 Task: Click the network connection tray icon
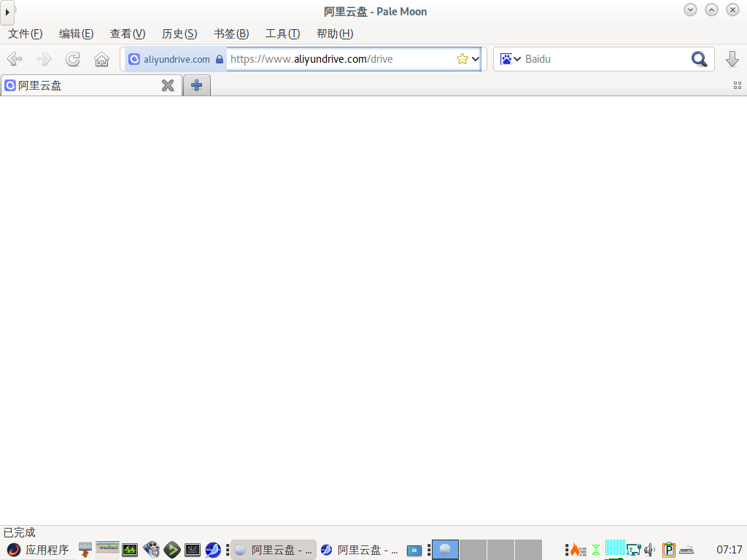tap(633, 550)
